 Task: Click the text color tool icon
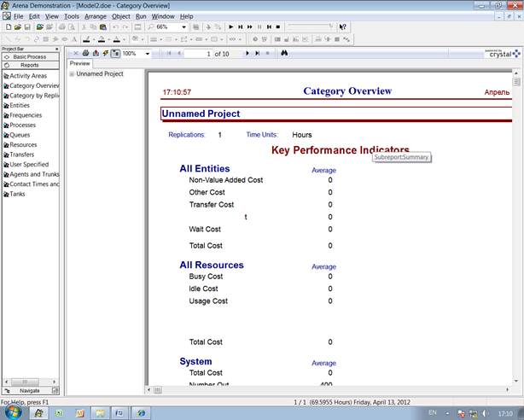[x=116, y=39]
